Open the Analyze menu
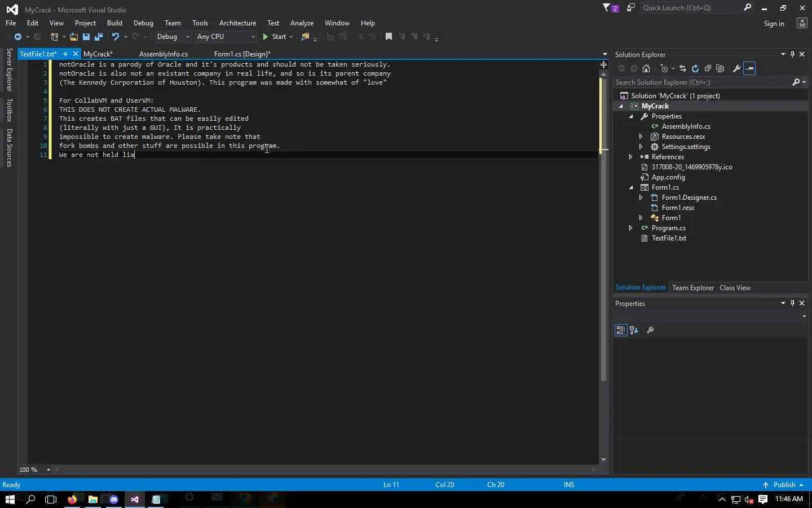This screenshot has height=508, width=812. pos(302,23)
